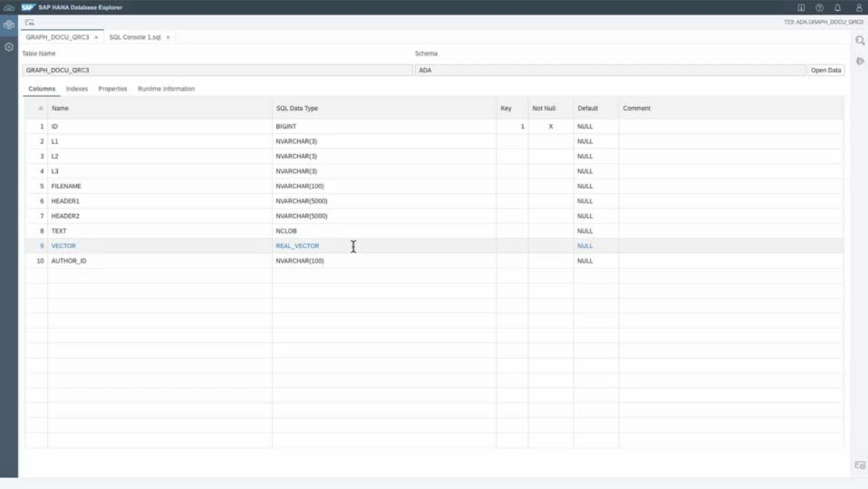Open settings via the gear icon
The height and width of the screenshot is (489, 868).
(9, 47)
